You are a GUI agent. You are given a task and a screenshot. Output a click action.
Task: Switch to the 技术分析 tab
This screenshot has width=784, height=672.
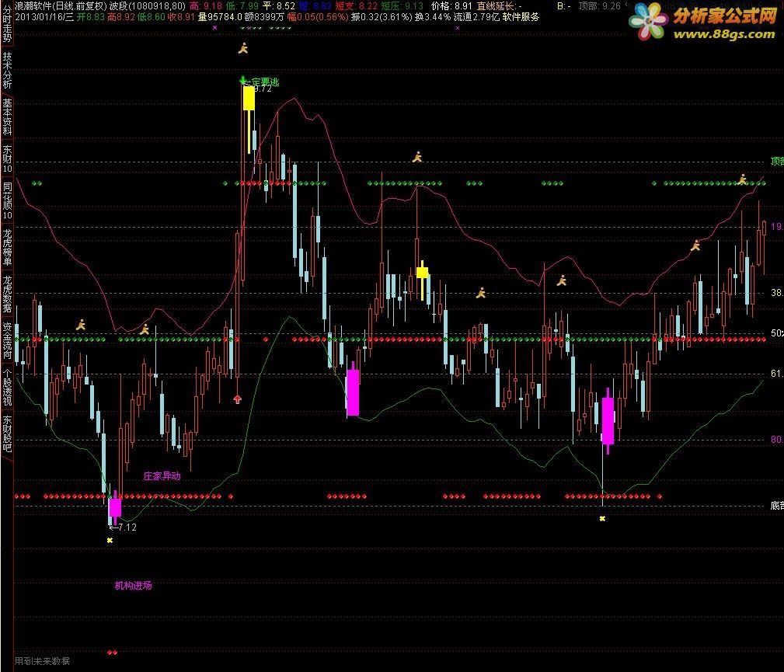click(7, 70)
